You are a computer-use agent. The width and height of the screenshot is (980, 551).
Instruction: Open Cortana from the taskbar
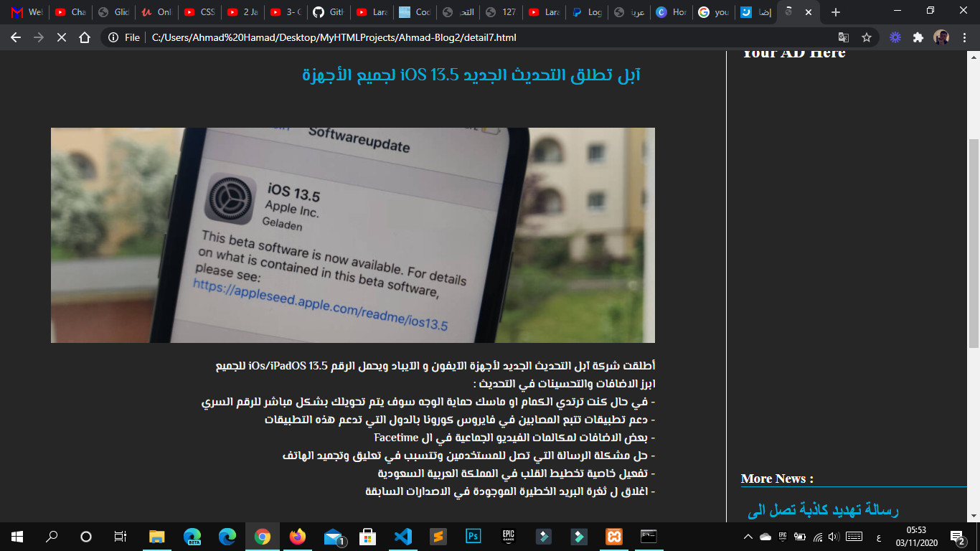coord(86,537)
